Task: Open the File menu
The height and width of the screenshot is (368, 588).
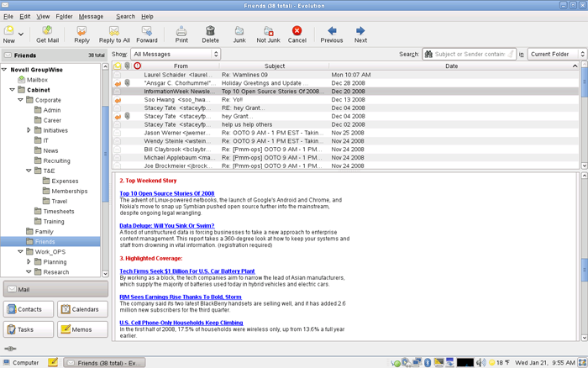Action: click(8, 17)
